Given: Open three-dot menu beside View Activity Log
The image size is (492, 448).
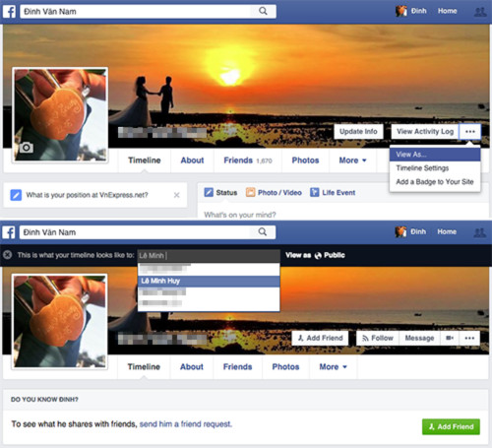Looking at the screenshot, I should click(470, 132).
